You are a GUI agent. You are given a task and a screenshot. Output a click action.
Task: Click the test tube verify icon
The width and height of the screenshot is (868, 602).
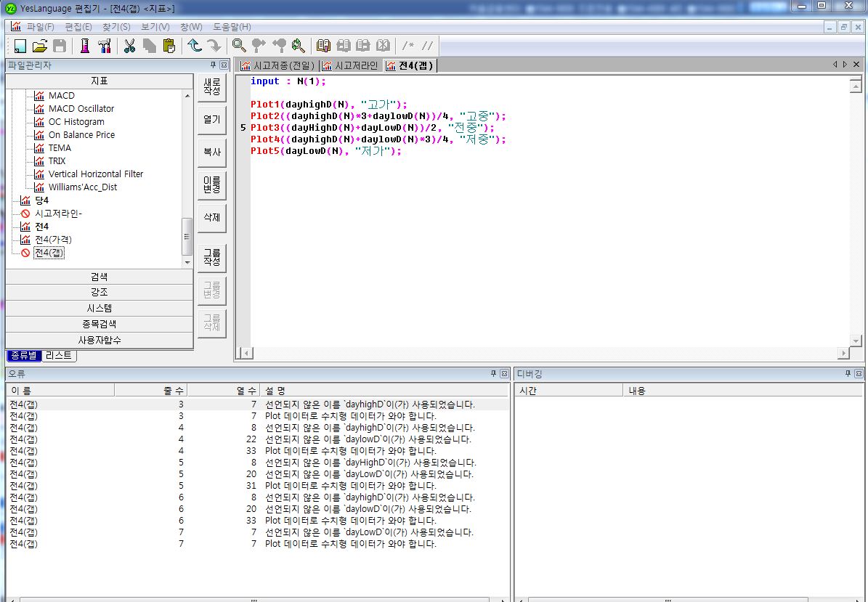click(85, 46)
